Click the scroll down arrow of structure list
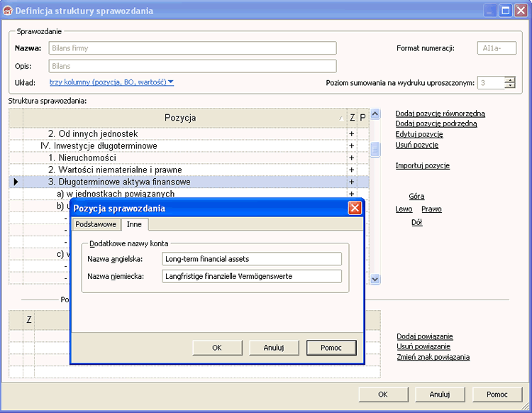The width and height of the screenshot is (532, 413). click(376, 279)
